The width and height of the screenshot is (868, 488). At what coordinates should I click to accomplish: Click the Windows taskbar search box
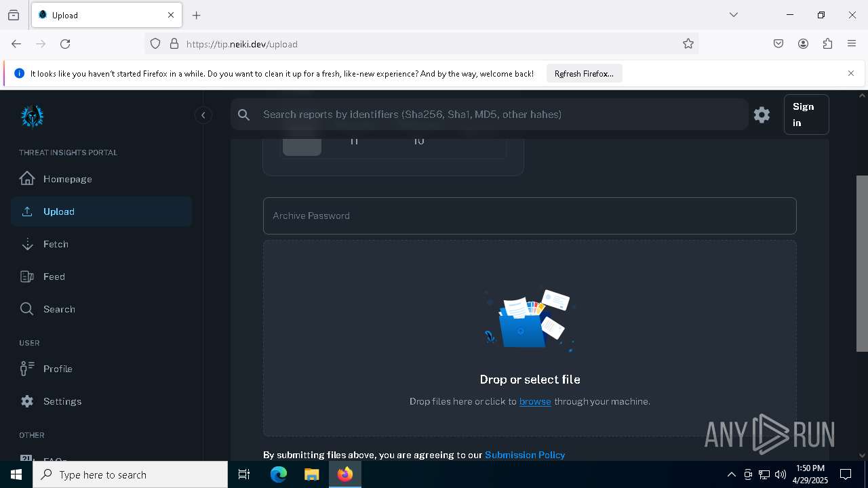[130, 474]
